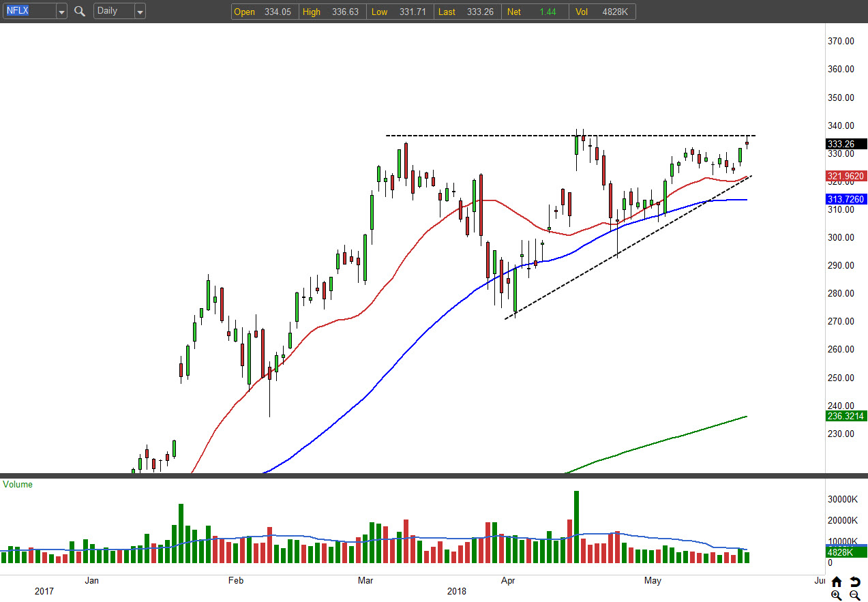Click the 250.00 price axis label
The height and width of the screenshot is (602, 868).
(841, 378)
